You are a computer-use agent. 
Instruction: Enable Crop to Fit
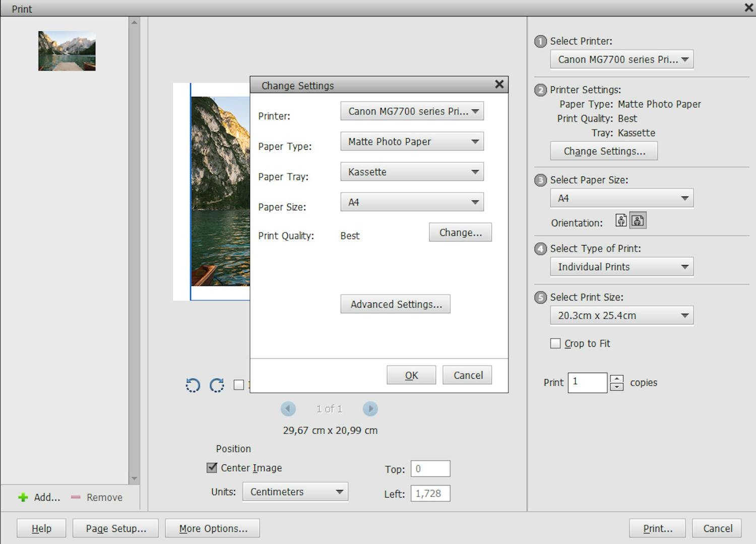[555, 343]
